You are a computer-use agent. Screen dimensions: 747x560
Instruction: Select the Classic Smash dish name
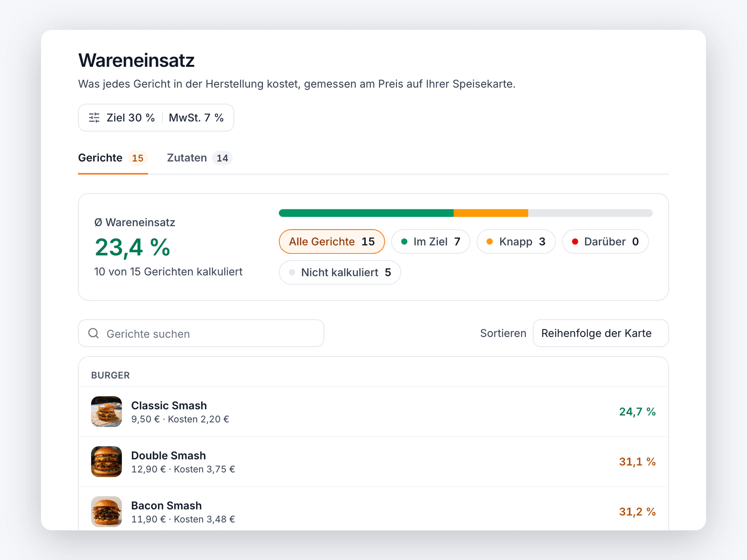pyautogui.click(x=169, y=406)
